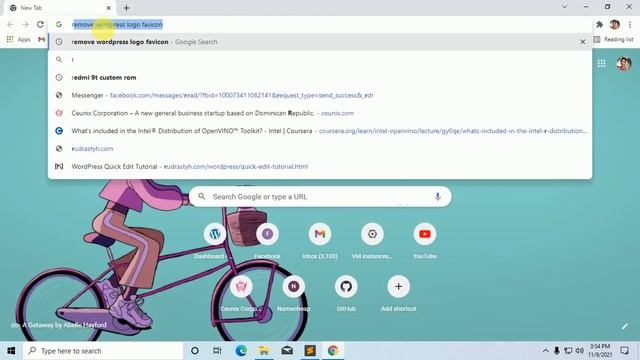Select the 'redmi 9t custom rom' suggestion

(x=320, y=77)
